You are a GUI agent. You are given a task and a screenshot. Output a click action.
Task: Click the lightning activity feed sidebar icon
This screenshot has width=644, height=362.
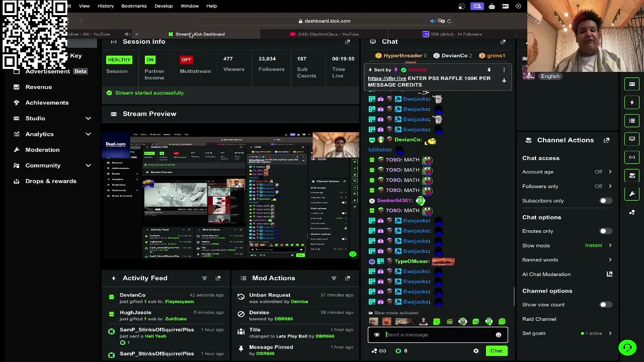(632, 103)
